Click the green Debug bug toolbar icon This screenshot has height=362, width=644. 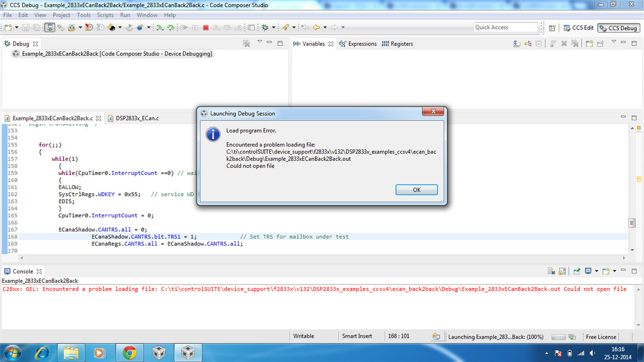(265, 27)
